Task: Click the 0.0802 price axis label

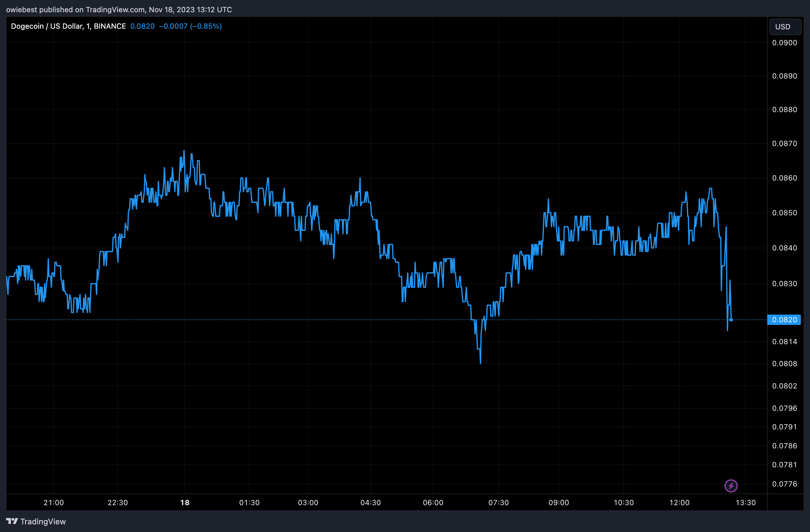Action: click(x=784, y=386)
